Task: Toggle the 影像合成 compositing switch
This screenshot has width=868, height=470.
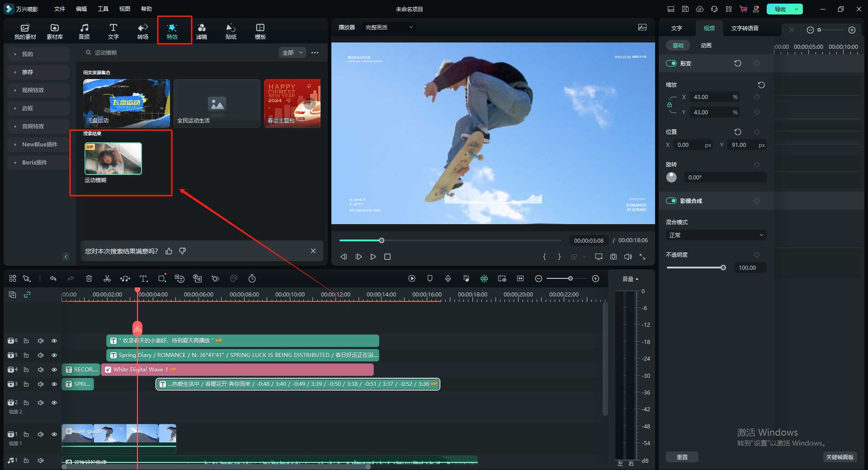Action: [x=671, y=201]
